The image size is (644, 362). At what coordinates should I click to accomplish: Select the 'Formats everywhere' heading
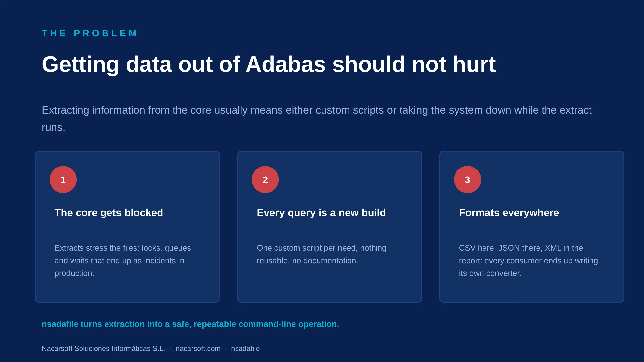click(x=509, y=213)
